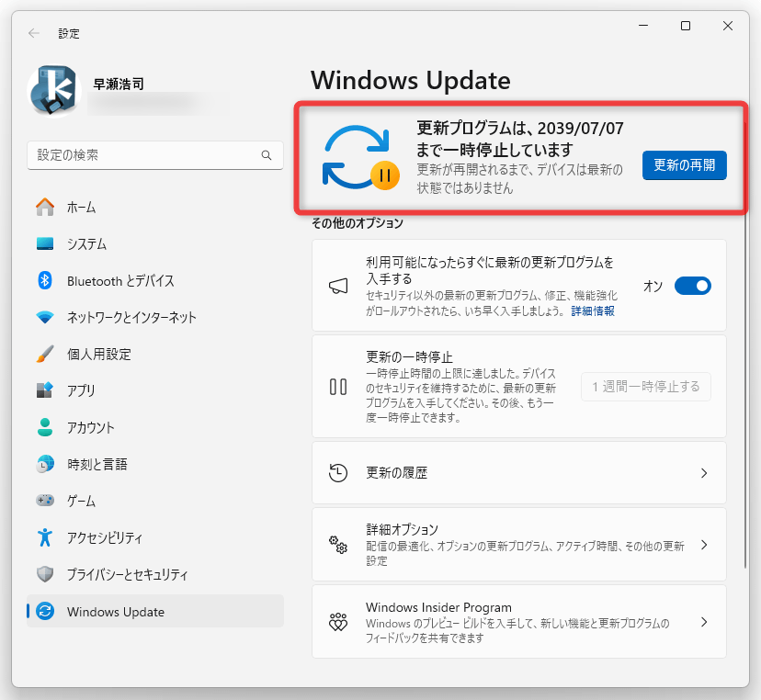Click the 更新の再開 button
The image size is (761, 700).
[x=685, y=165]
